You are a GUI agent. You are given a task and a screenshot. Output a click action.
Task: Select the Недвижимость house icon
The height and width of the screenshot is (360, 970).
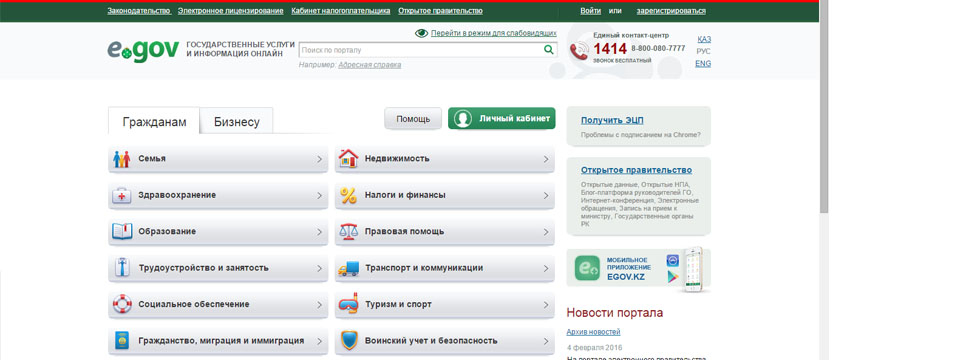pyautogui.click(x=348, y=159)
